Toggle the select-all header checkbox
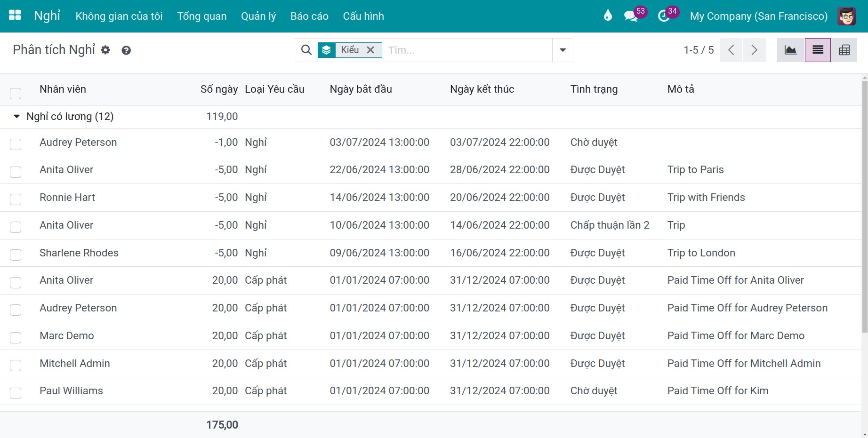This screenshot has width=868, height=438. (x=16, y=93)
